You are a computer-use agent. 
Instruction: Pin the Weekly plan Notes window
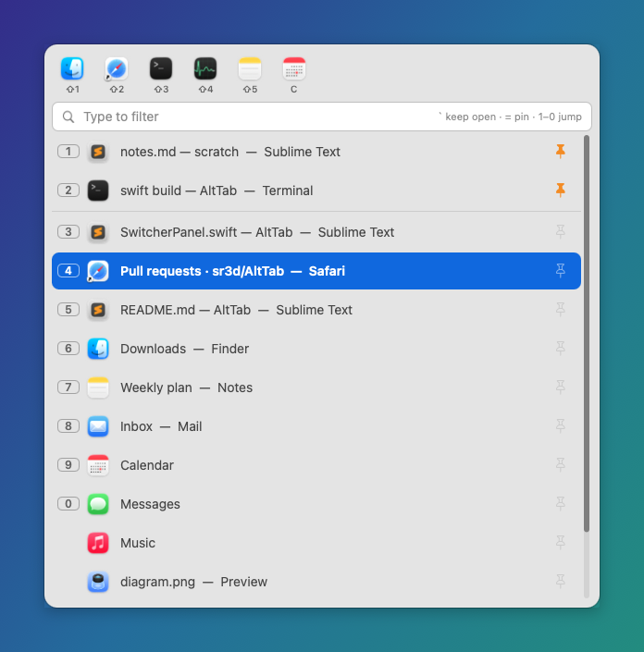point(561,388)
